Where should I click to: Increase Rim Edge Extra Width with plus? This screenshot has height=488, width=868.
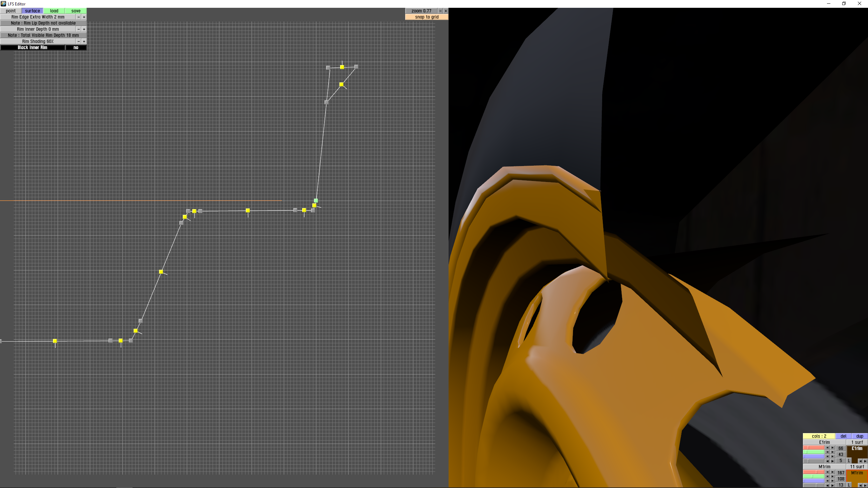tap(84, 17)
